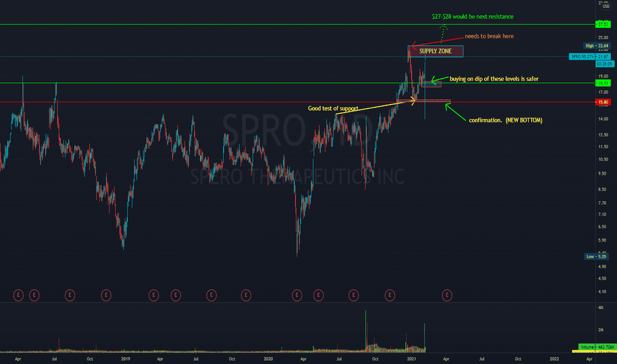
Task: Select the 'needs to break here' annotation
Action: pyautogui.click(x=489, y=36)
